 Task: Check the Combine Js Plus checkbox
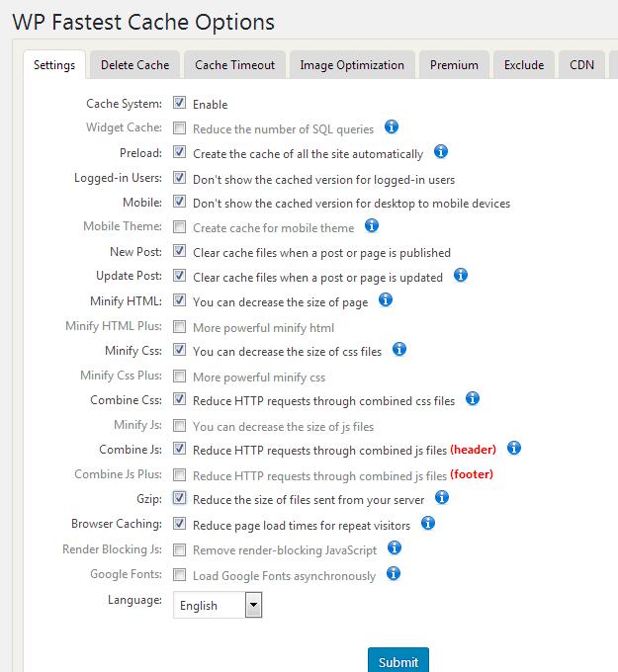coord(179,475)
